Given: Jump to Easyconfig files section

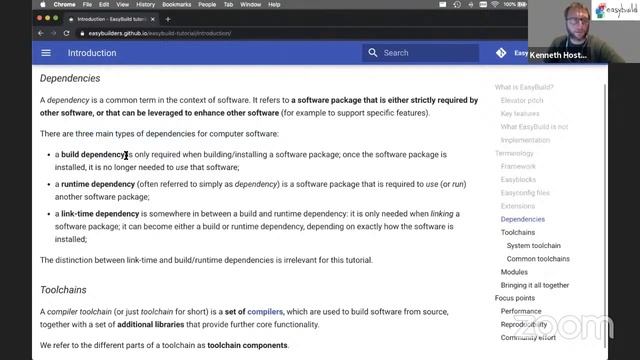Looking at the screenshot, I should tap(525, 193).
